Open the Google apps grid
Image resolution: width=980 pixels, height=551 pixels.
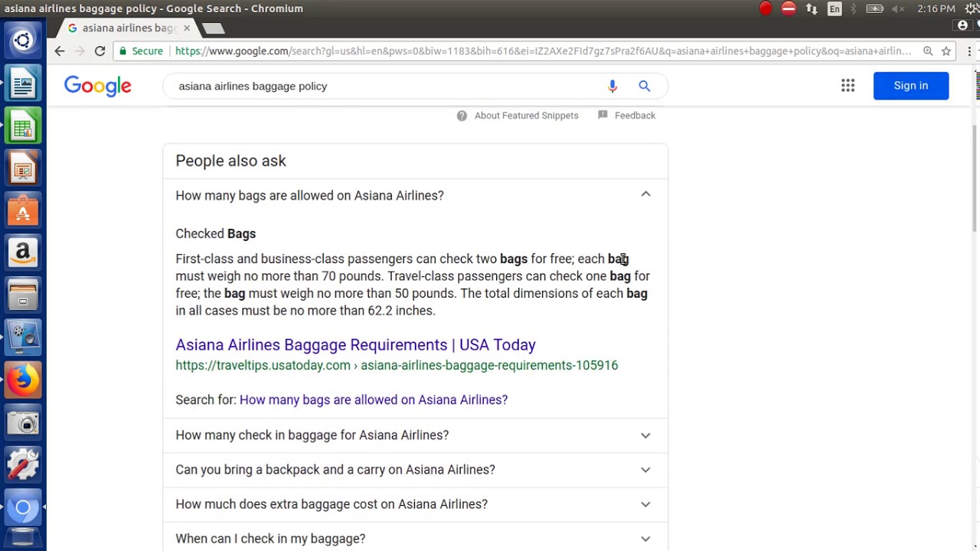tap(848, 86)
